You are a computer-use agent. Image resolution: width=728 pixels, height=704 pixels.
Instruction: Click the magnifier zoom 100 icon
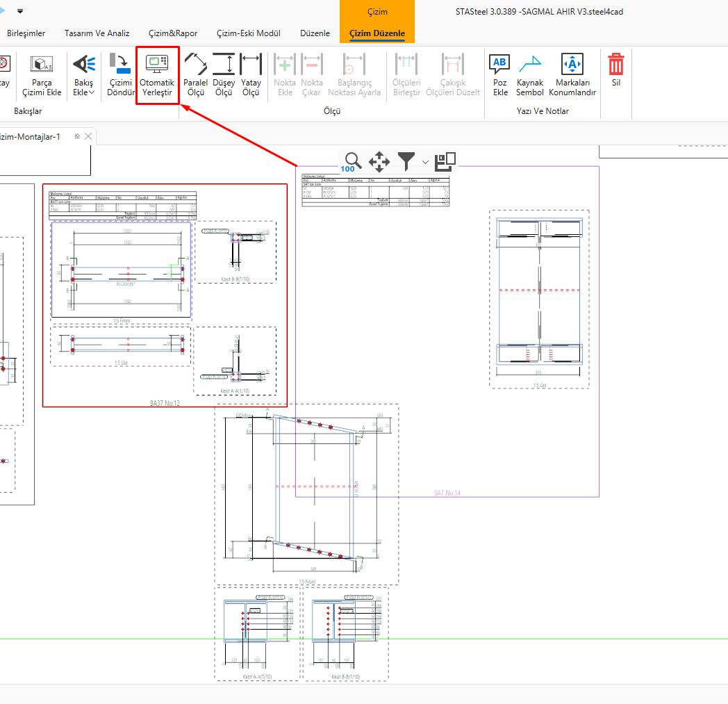tap(353, 162)
